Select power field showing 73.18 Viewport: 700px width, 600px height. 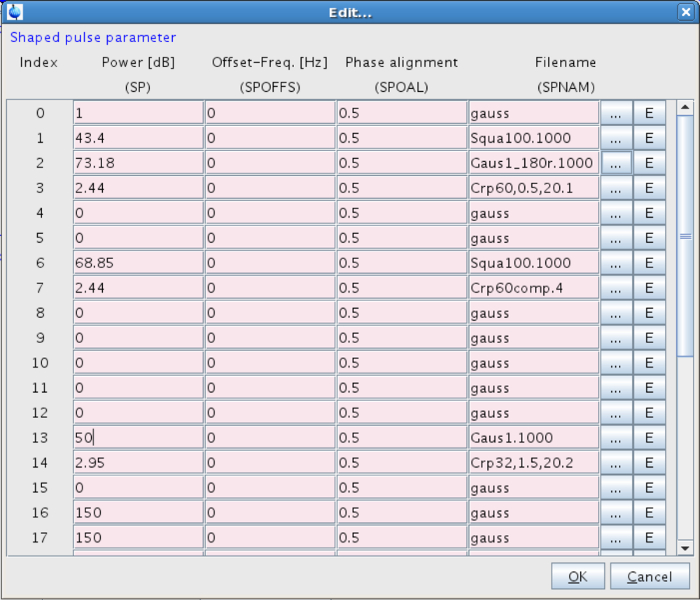[x=138, y=163]
